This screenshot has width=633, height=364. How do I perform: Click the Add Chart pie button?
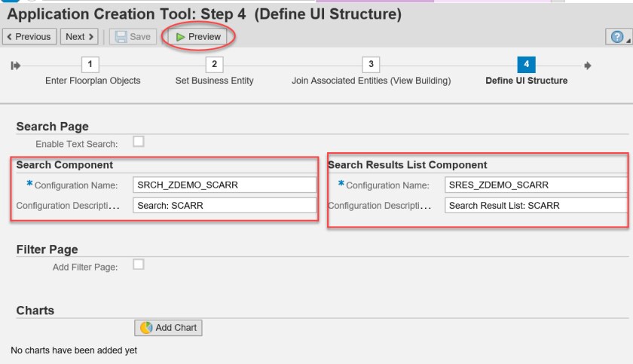point(168,327)
